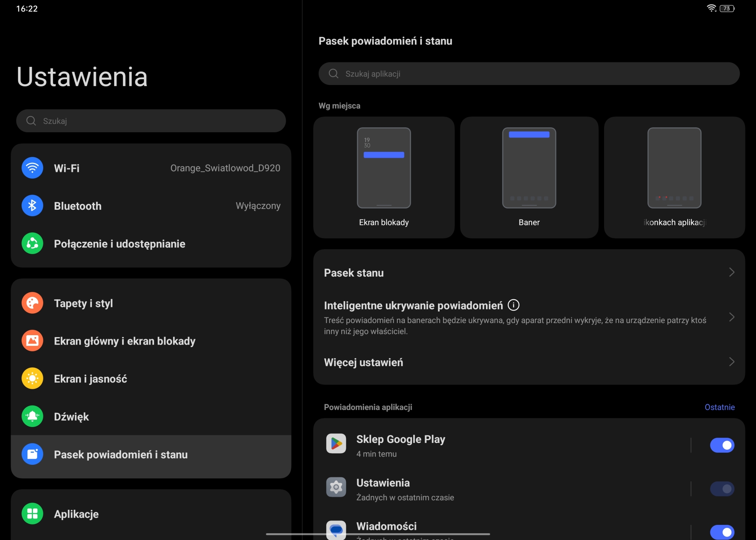Open Więcej ustawień arrow

[731, 362]
